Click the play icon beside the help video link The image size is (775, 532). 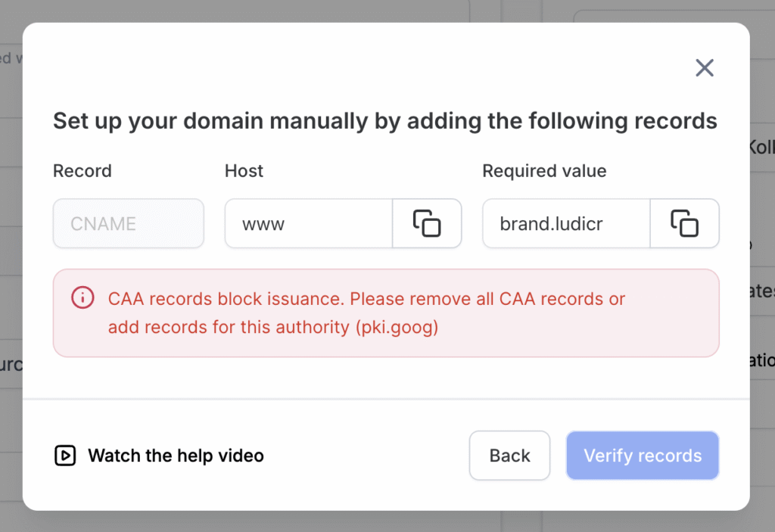[65, 456]
